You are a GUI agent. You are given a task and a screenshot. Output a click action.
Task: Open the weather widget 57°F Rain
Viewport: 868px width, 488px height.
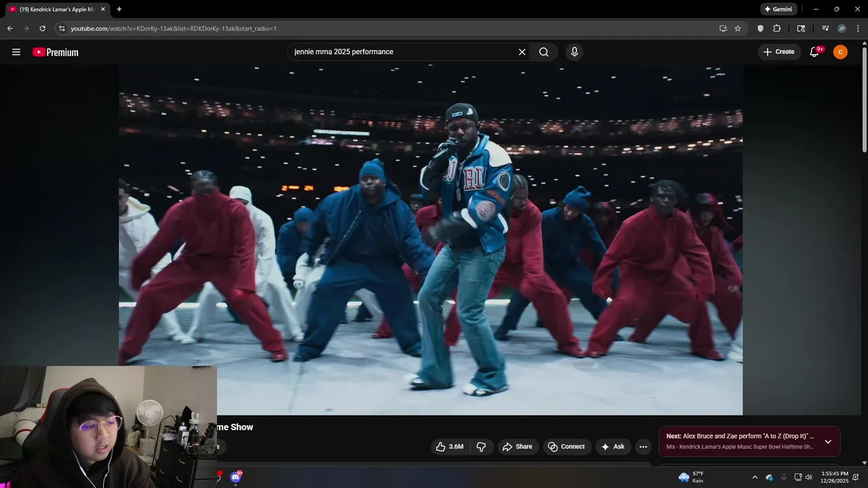[x=692, y=477]
